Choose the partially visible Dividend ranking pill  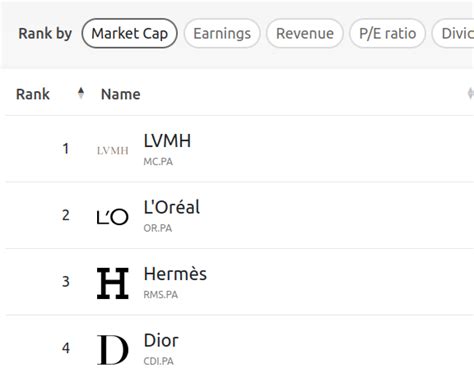click(x=453, y=33)
